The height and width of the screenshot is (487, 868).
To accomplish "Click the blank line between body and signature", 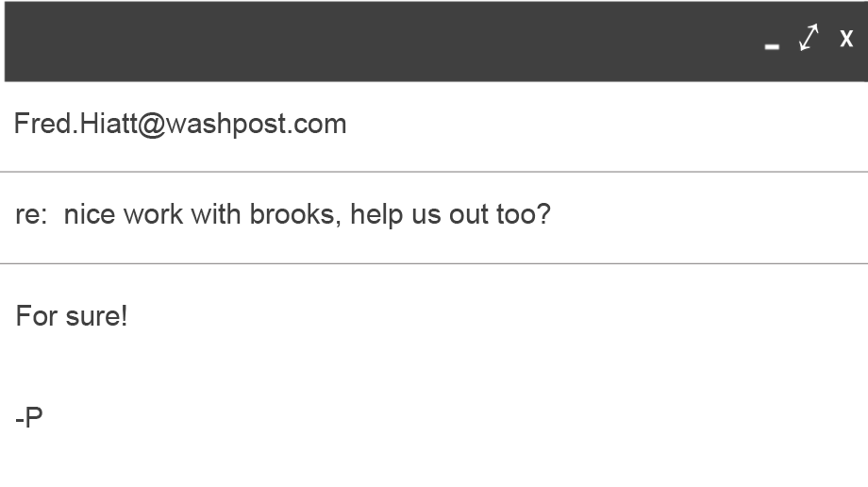I will 283,367.
